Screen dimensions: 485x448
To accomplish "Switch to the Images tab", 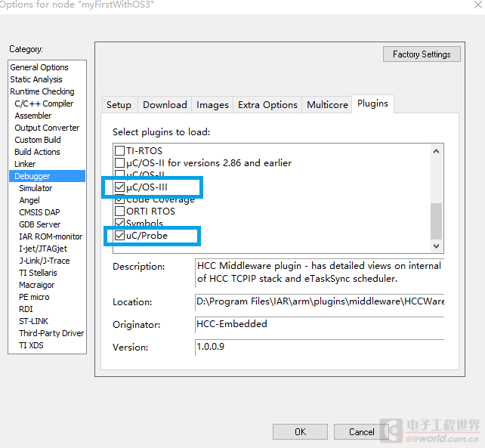I will (x=212, y=105).
